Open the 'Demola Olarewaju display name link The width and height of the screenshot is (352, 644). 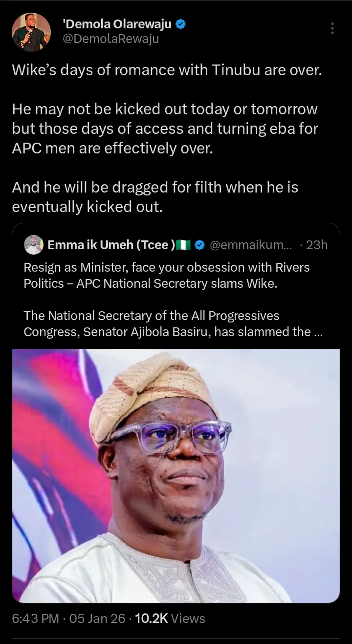point(117,24)
